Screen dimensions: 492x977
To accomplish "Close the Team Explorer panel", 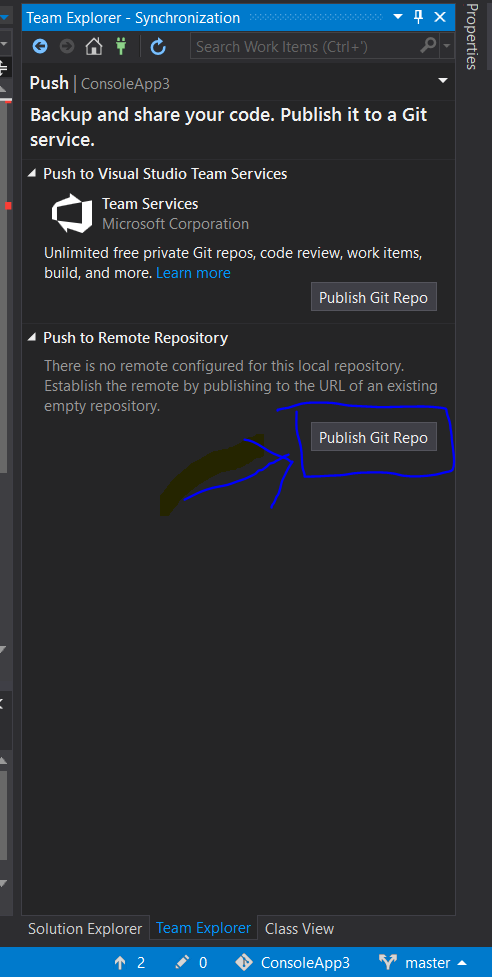I will point(440,17).
